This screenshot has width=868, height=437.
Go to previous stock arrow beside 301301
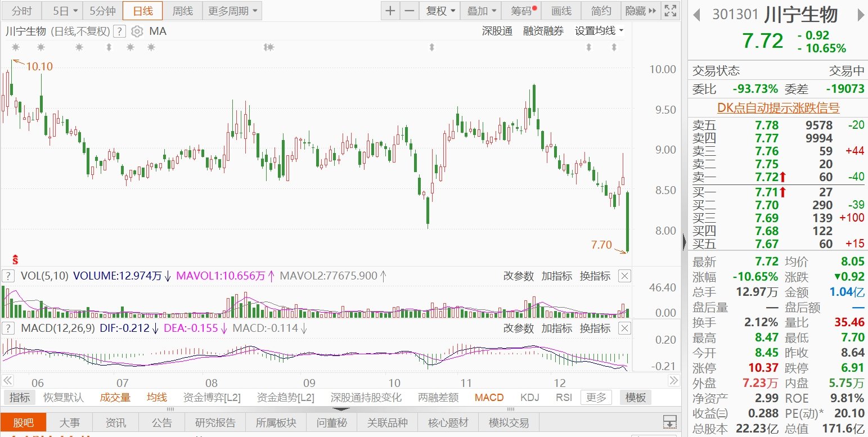pyautogui.click(x=696, y=15)
